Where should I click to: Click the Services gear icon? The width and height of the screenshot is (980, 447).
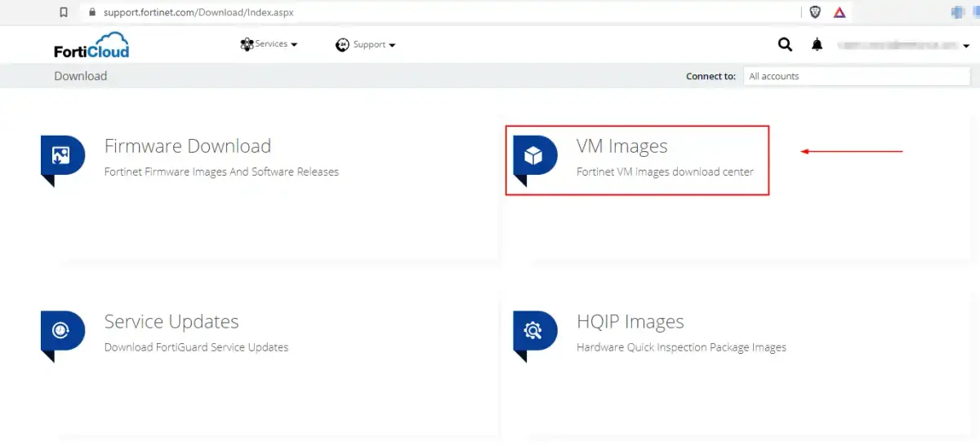point(247,44)
